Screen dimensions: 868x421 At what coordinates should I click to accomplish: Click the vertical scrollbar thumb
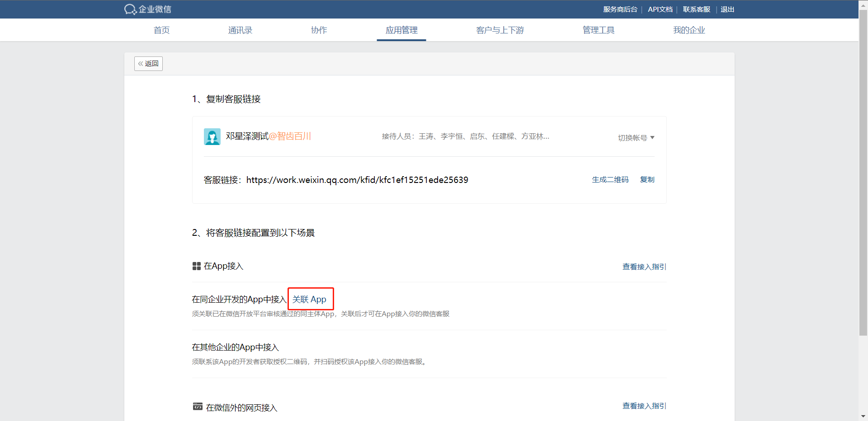click(863, 173)
